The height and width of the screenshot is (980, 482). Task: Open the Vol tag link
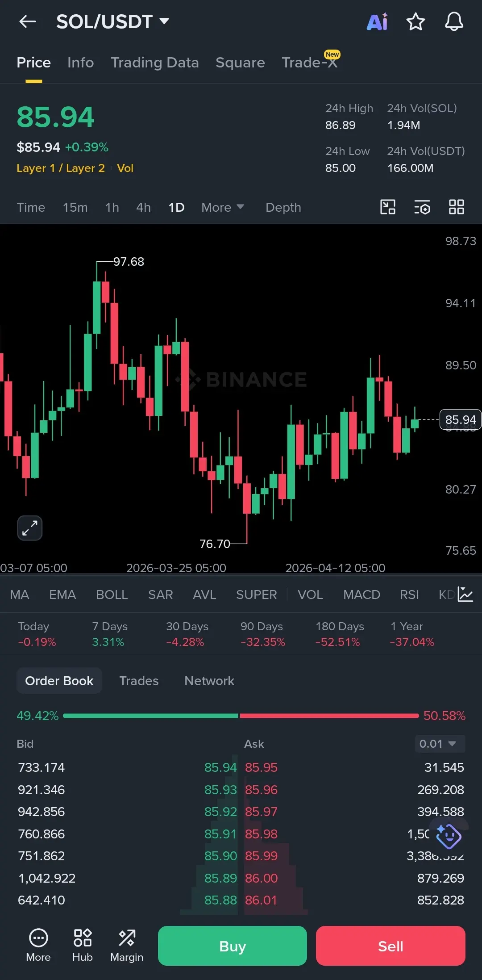pyautogui.click(x=125, y=168)
